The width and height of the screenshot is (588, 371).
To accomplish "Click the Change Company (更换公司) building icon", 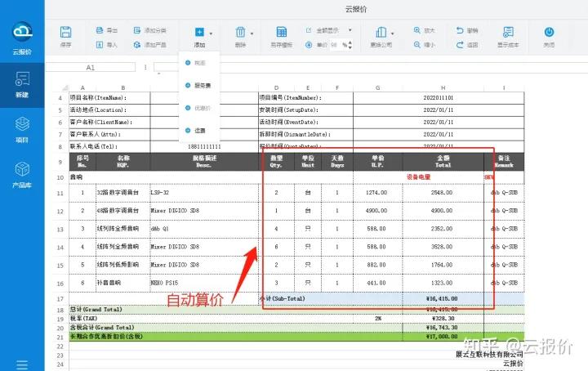I will point(381,32).
